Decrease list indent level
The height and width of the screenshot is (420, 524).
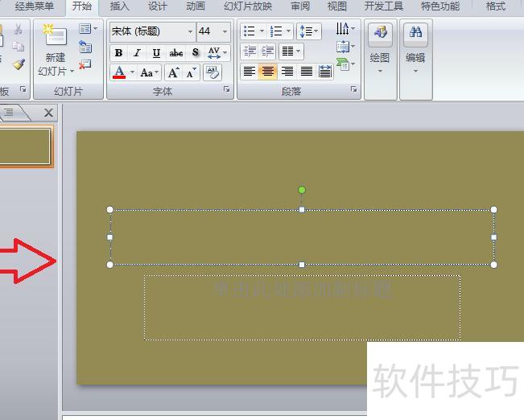(x=250, y=51)
